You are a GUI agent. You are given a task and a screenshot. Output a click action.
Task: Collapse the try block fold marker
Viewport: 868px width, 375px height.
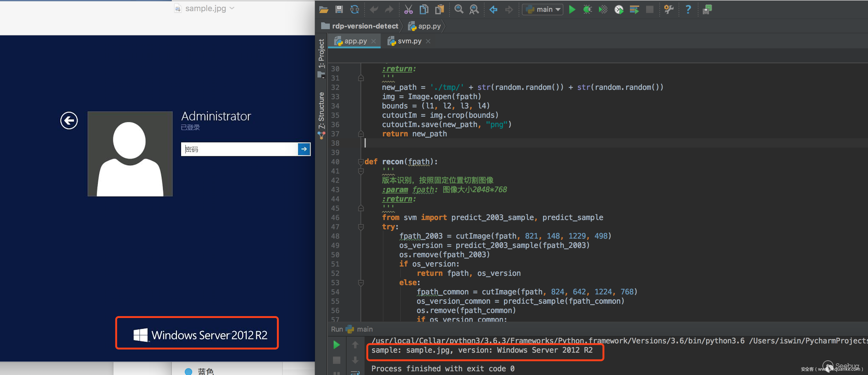(x=361, y=227)
